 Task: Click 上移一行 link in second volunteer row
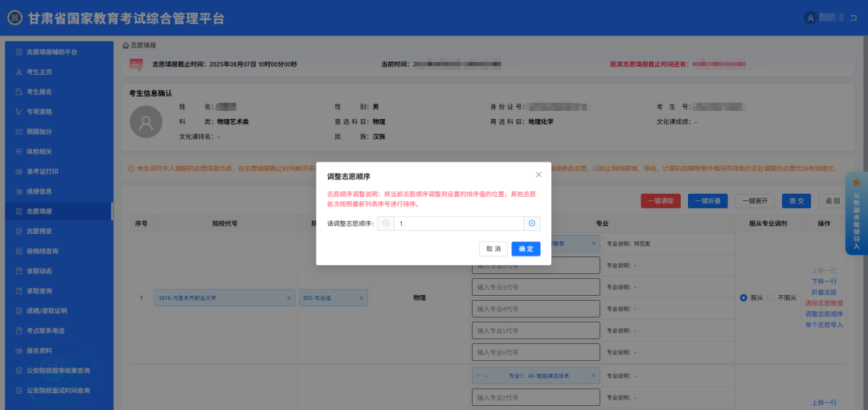tap(824, 403)
